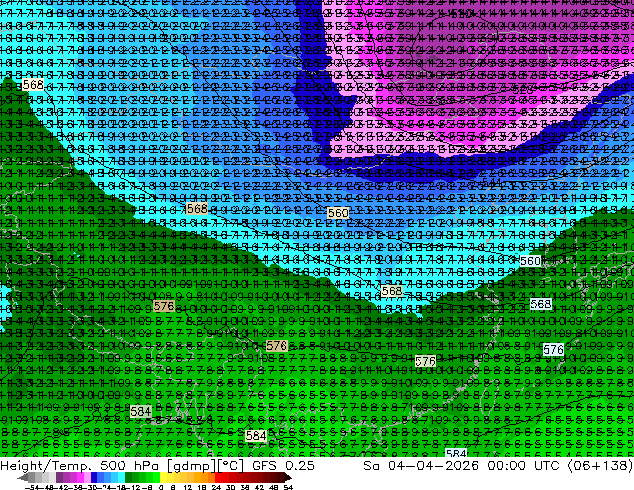Click the '54' legend maximum value

tap(287, 487)
